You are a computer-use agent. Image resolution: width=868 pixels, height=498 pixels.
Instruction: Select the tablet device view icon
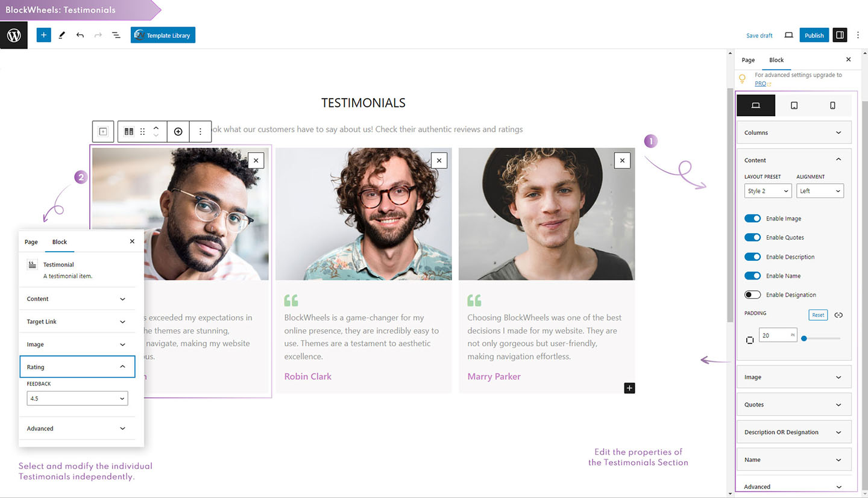tap(794, 105)
